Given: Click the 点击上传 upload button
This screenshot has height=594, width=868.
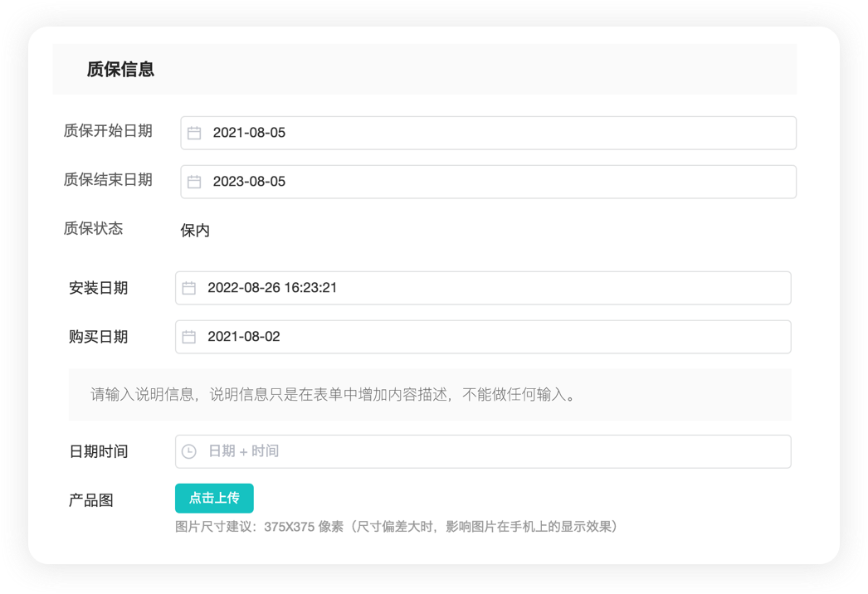Looking at the screenshot, I should point(214,498).
